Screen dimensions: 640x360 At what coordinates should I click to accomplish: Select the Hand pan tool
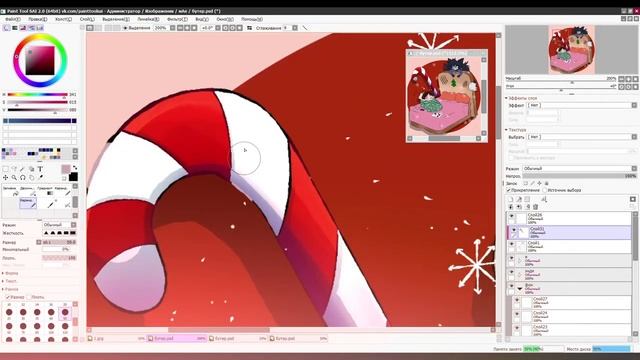[x=32, y=177]
